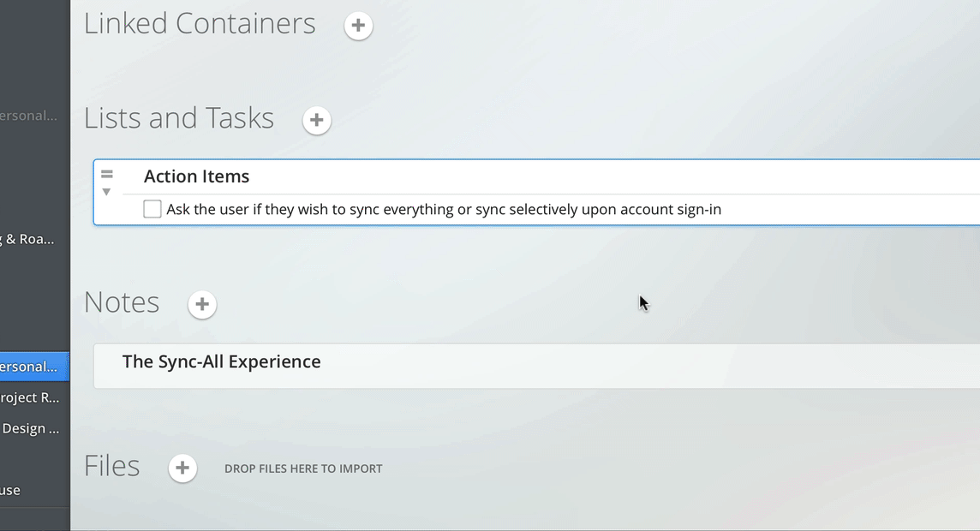Image resolution: width=980 pixels, height=531 pixels.
Task: Grab the Action Items list handle icon
Action: pyautogui.click(x=107, y=175)
